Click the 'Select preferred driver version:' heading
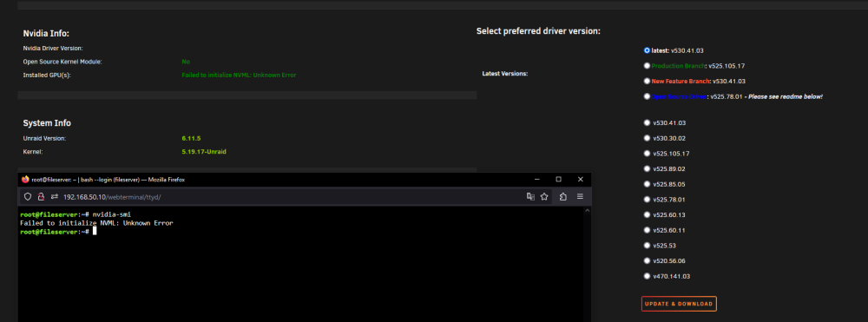 538,31
